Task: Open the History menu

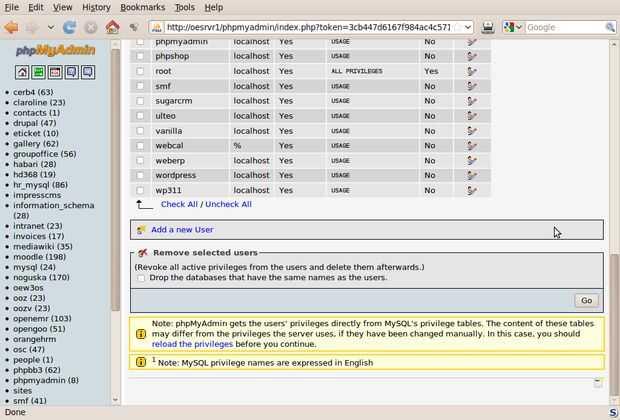Action: click(96, 8)
